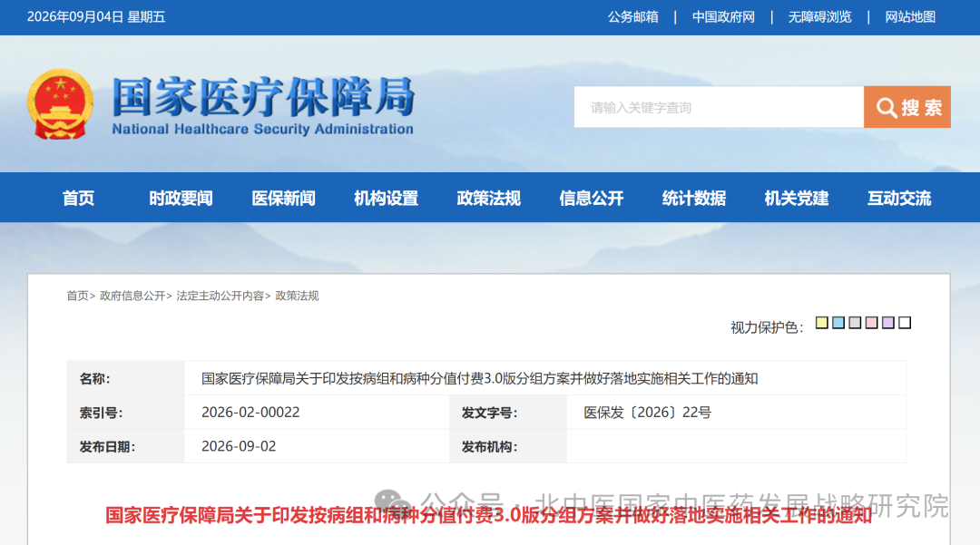The width and height of the screenshot is (980, 545).
Task: Click the date 2026年09月04日 星期五
Action: 96,17
